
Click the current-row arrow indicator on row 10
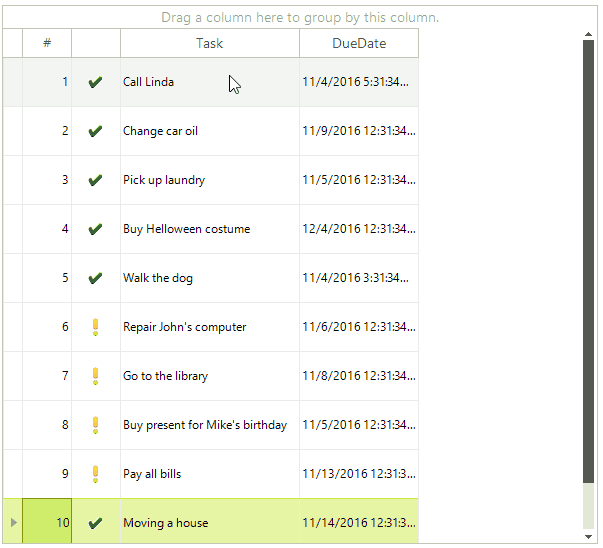click(x=13, y=523)
